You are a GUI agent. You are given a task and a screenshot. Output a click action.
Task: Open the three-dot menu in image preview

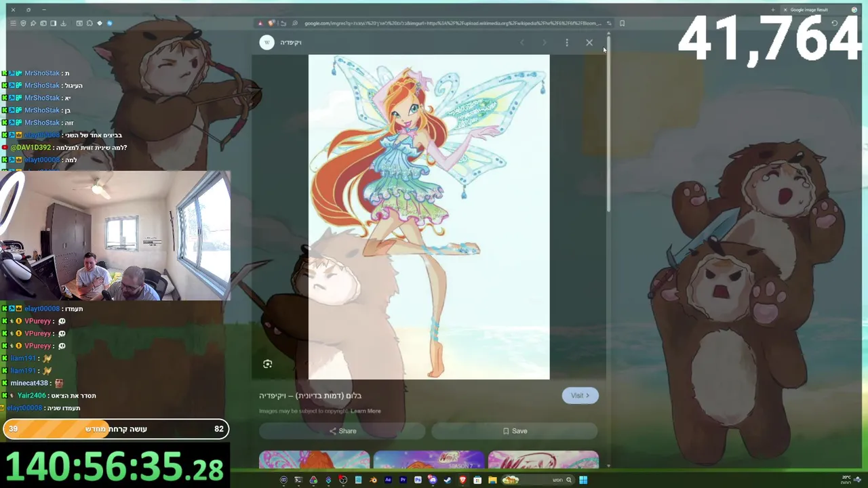pyautogui.click(x=567, y=43)
